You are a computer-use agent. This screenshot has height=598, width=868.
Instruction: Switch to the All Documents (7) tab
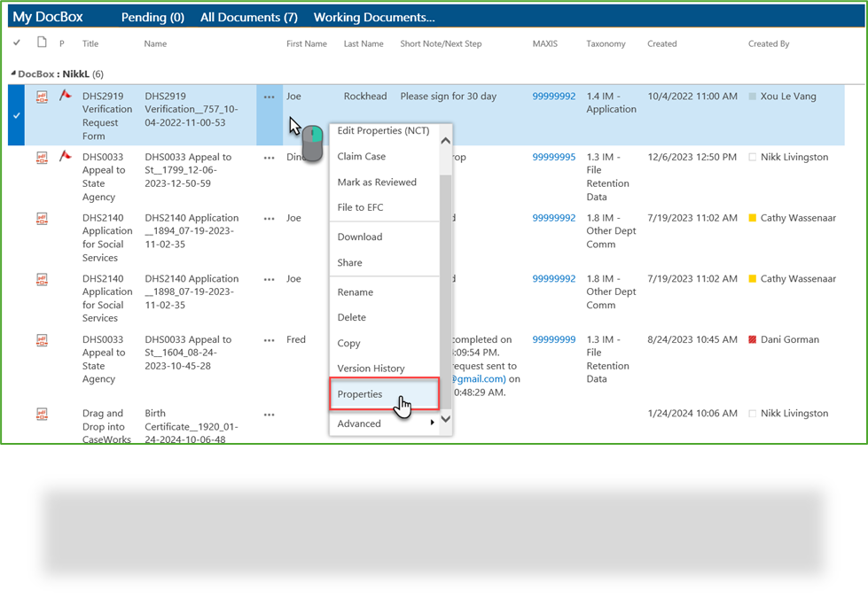(x=248, y=16)
